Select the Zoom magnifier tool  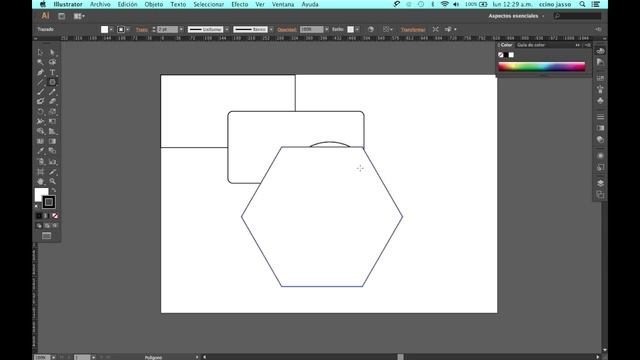52,182
